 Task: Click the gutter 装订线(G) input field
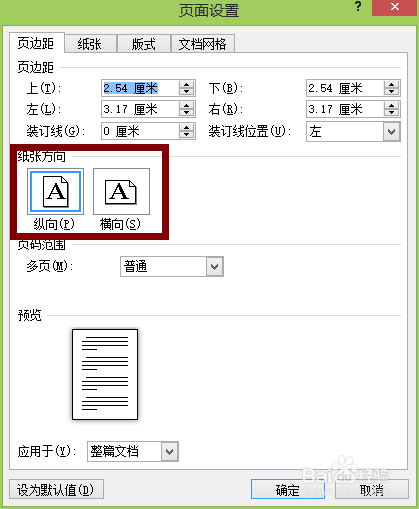140,131
